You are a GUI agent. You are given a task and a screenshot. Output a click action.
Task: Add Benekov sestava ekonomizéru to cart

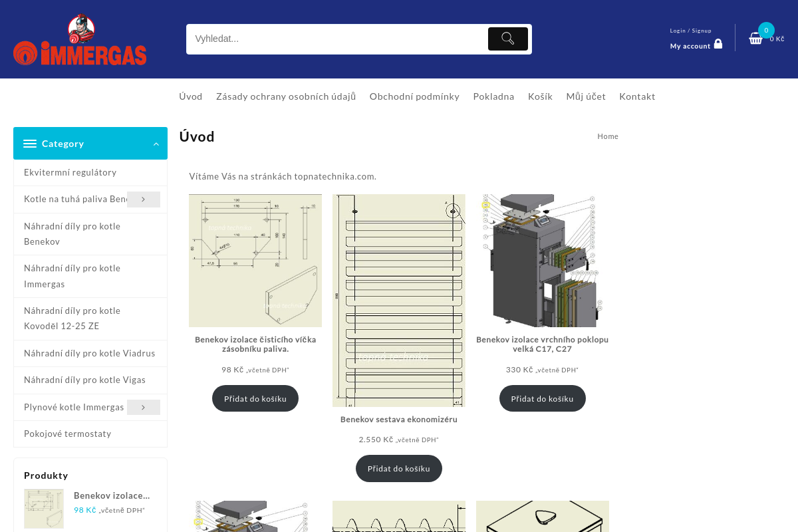tap(399, 468)
